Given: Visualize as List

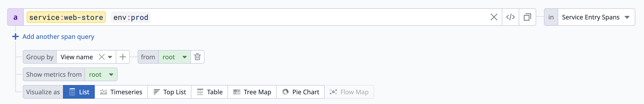Looking at the screenshot, I should click(79, 92).
